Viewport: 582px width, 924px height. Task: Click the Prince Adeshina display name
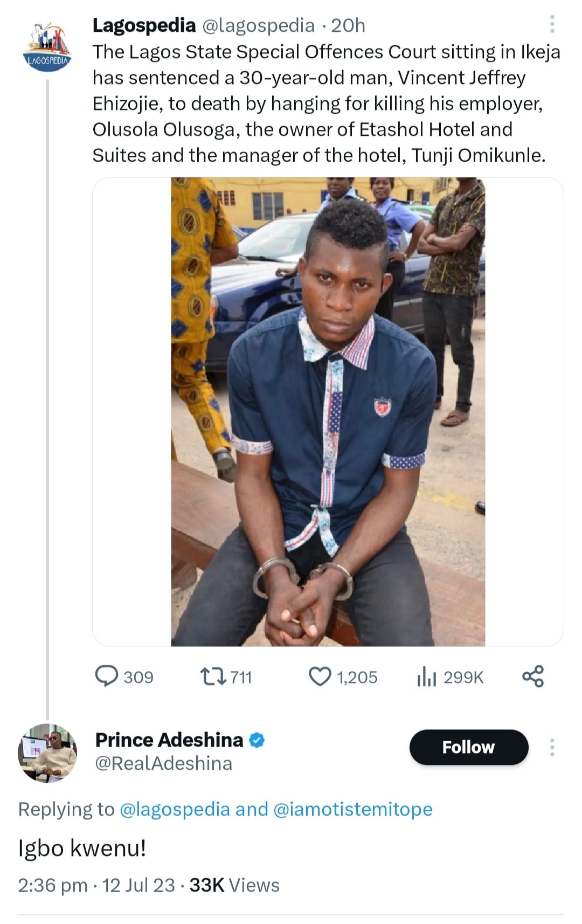point(169,740)
